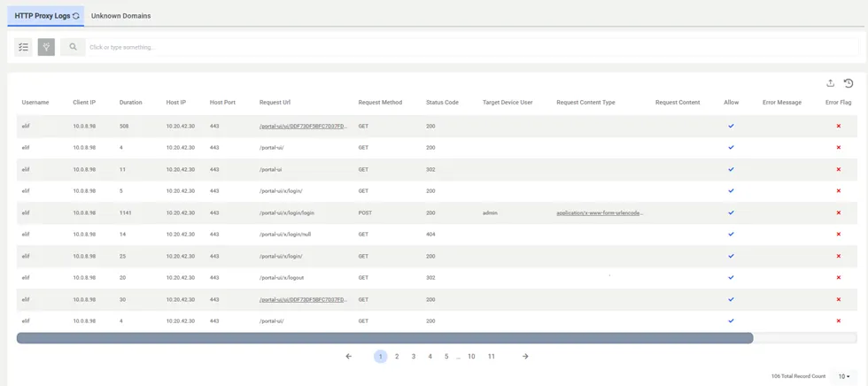Sort by the Request Url column header

pos(275,103)
